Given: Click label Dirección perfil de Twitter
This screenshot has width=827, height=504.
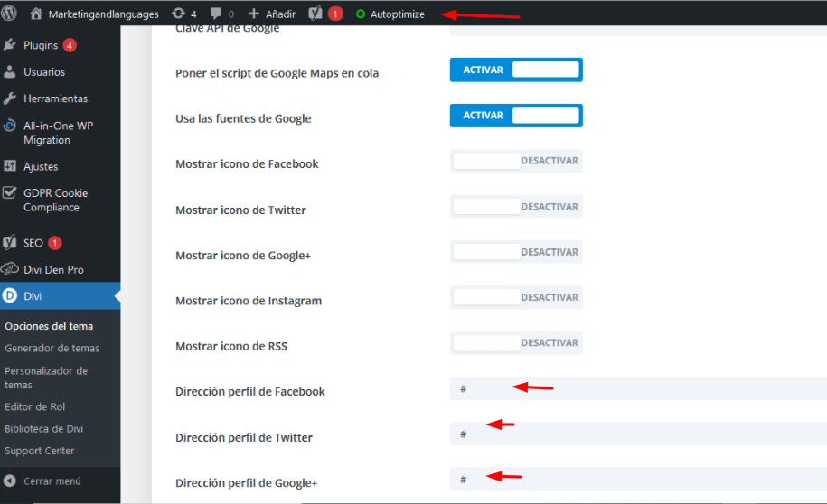Looking at the screenshot, I should (244, 437).
